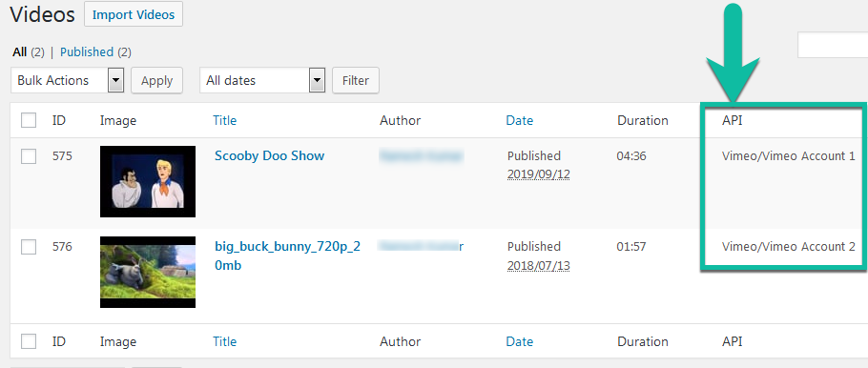Tick the checkbox for video 575
The height and width of the screenshot is (368, 868).
pos(29,156)
